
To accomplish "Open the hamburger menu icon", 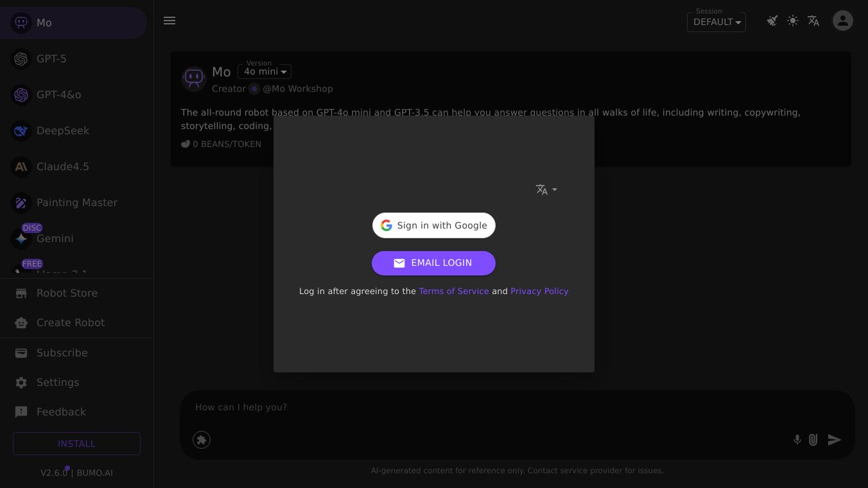I will tap(169, 21).
